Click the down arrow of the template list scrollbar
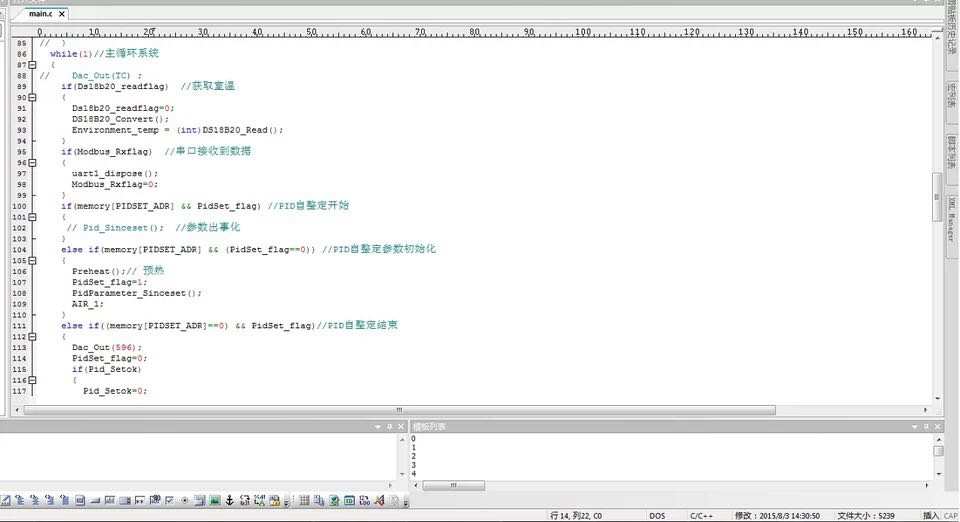Viewport: 960px width, 522px height. click(939, 474)
